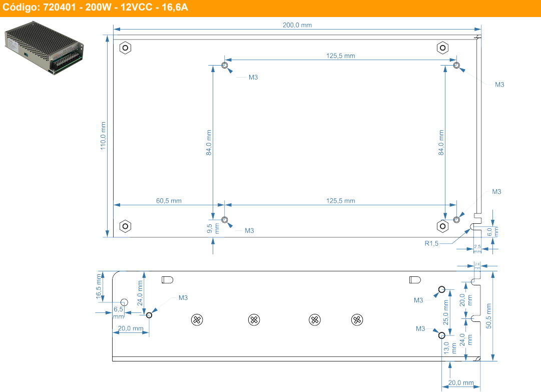Click the 50,5 mm side dimension's neighbor 20,0 mm bottom-right label
This screenshot has width=541, height=392.
[x=461, y=382]
